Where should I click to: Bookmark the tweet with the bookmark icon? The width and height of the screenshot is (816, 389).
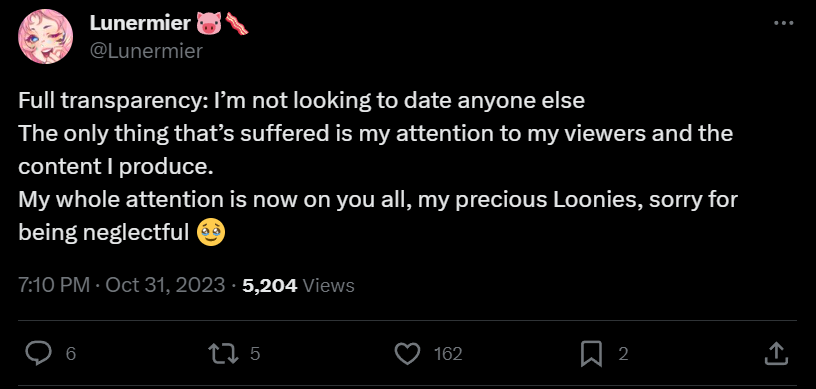click(x=591, y=354)
